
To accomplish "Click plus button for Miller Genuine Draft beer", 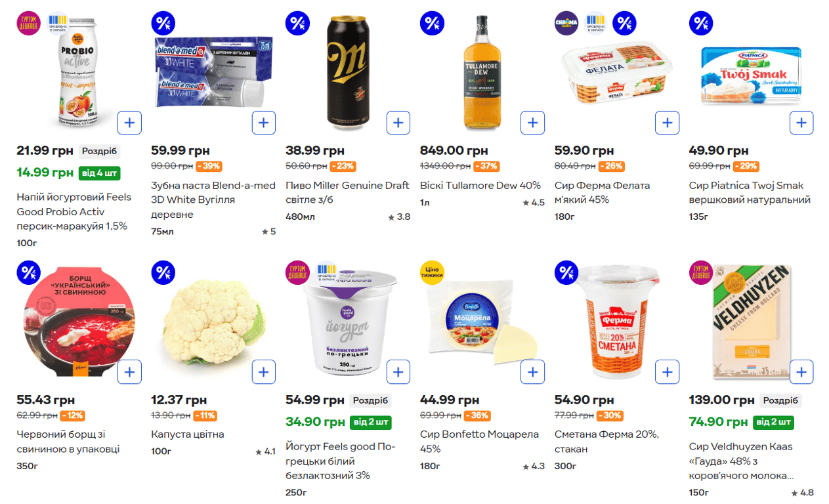I will 398,123.
